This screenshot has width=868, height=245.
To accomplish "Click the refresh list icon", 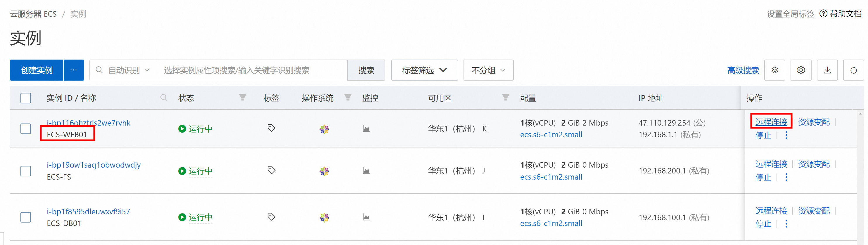I will coord(853,70).
